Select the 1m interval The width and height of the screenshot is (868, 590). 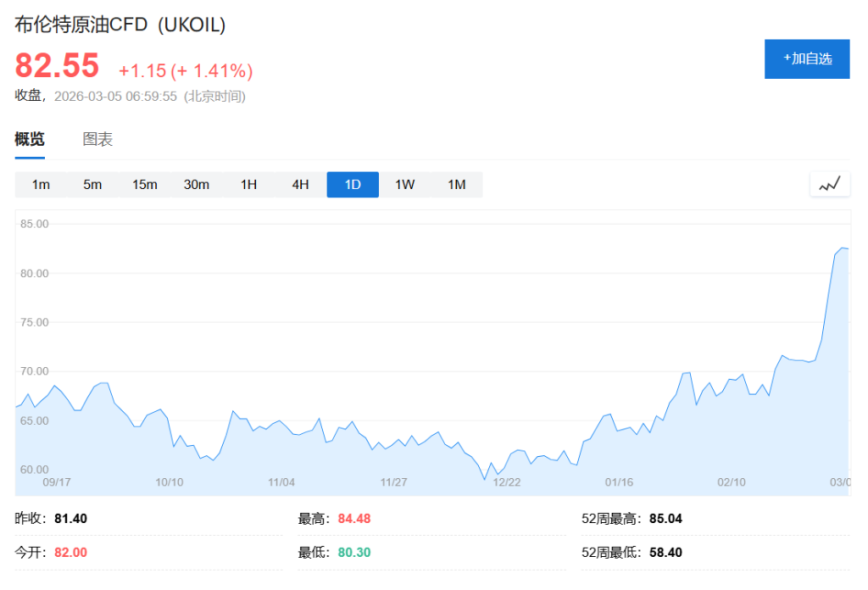[x=40, y=183]
